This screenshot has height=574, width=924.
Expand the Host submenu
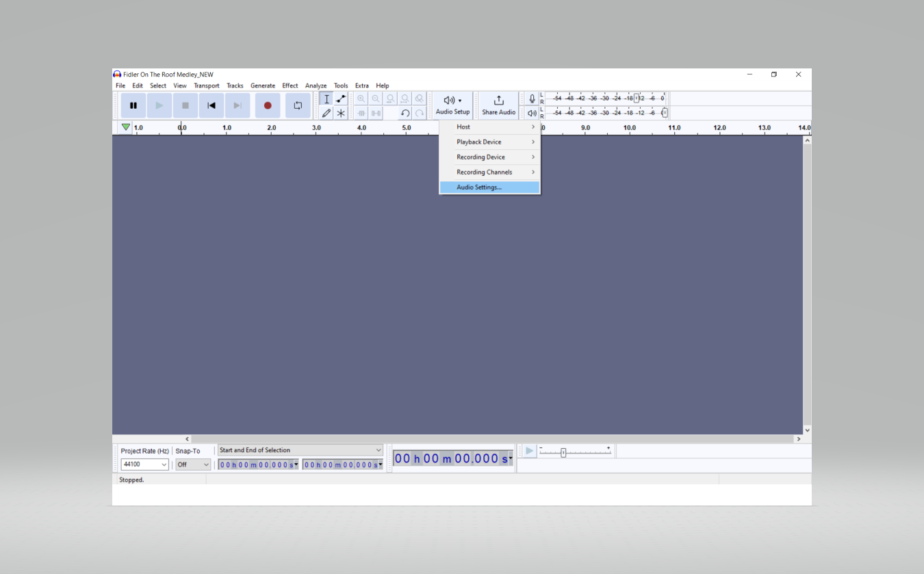click(x=489, y=127)
